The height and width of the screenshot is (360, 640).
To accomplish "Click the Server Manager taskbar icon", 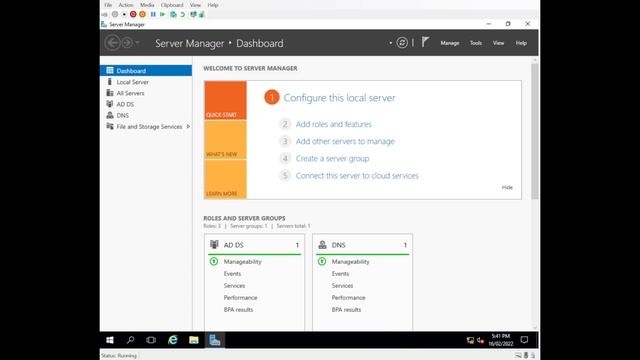I will coord(215,340).
